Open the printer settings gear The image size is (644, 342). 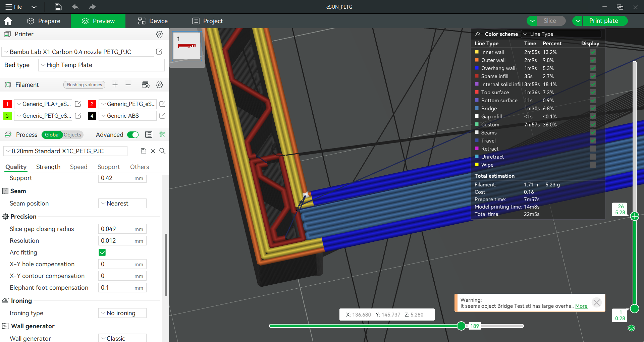tap(160, 34)
